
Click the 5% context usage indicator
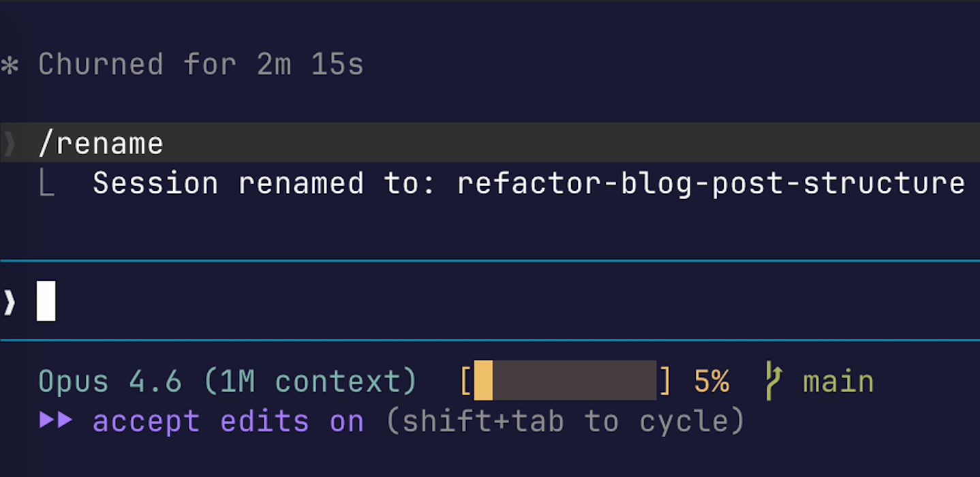pos(711,381)
